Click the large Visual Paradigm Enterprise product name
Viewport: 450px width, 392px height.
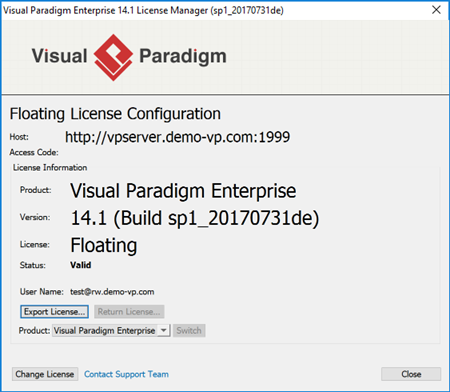(183, 191)
